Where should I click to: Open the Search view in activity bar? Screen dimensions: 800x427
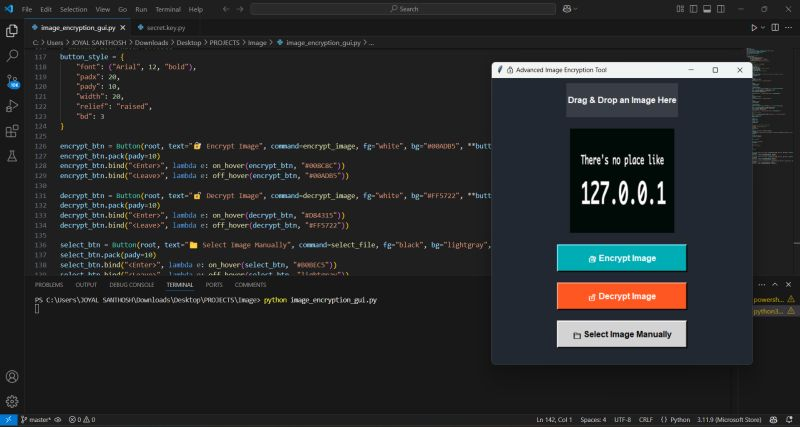pyautogui.click(x=12, y=56)
